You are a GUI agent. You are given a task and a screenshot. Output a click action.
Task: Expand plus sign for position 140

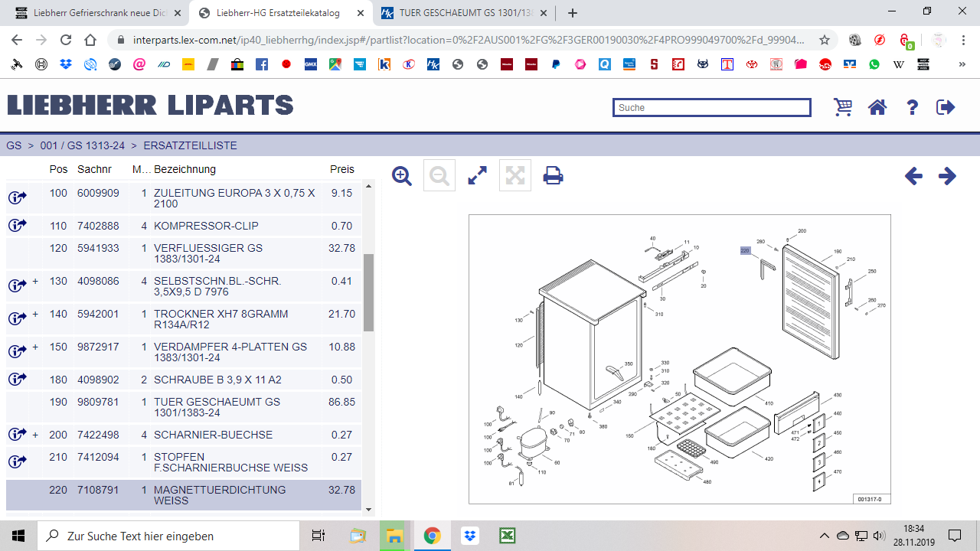(35, 314)
